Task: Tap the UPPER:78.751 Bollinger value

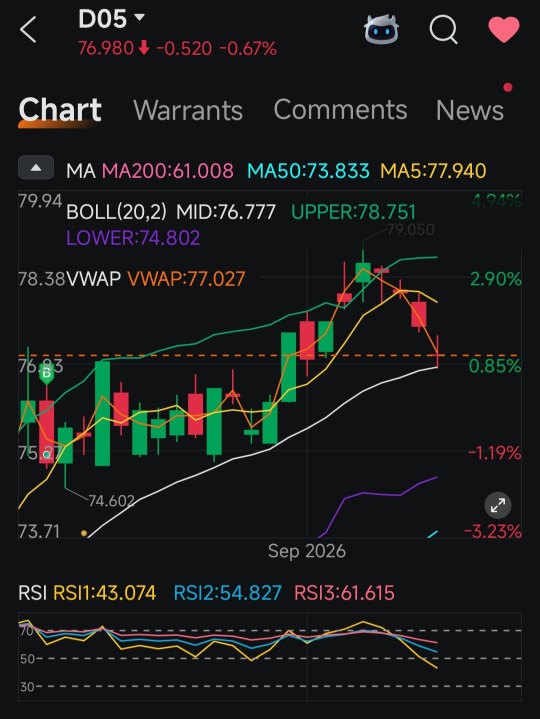Action: click(x=353, y=212)
